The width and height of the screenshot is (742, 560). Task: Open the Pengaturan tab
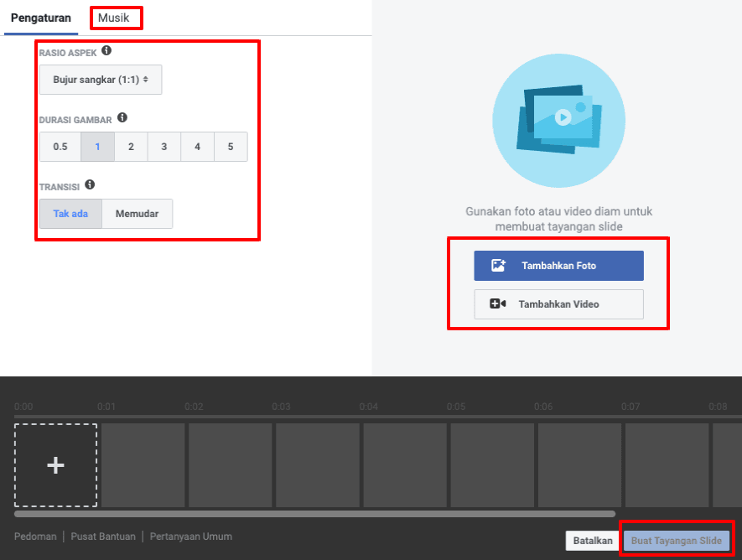(40, 18)
